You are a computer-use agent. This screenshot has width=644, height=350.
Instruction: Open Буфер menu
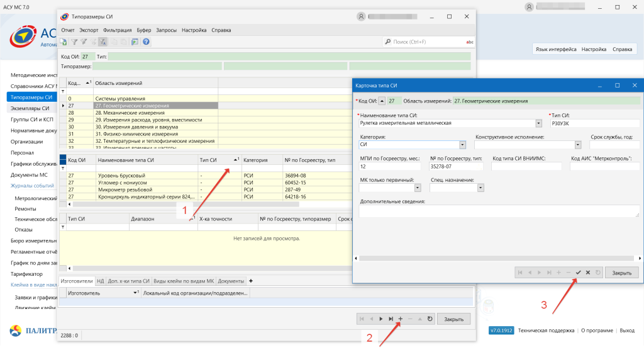(x=144, y=30)
